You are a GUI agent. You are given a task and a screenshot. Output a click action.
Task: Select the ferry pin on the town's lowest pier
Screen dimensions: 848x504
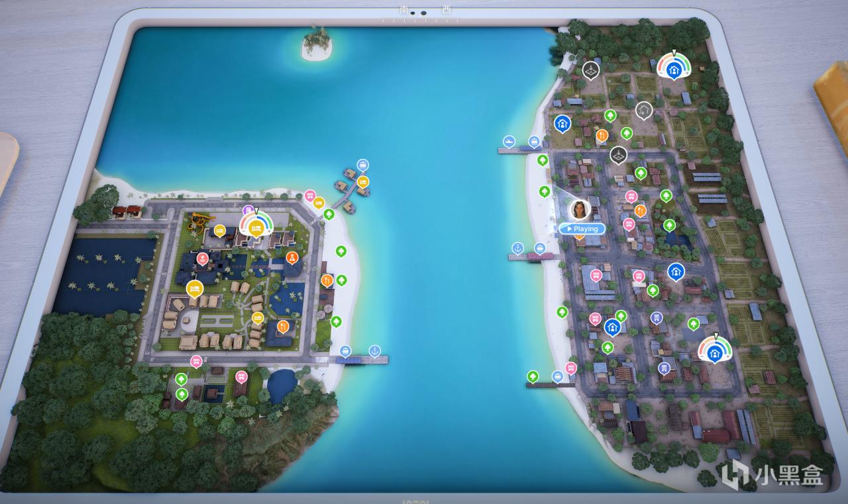[x=557, y=376]
